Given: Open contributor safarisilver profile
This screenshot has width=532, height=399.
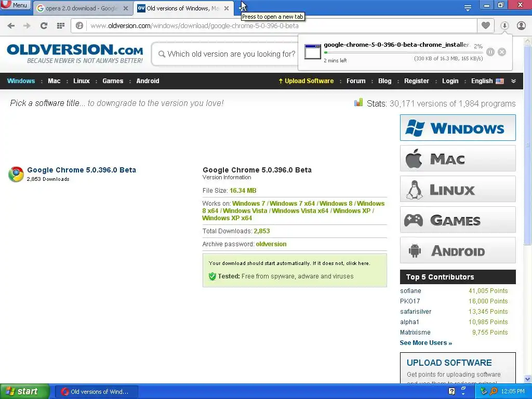Looking at the screenshot, I should 416,312.
